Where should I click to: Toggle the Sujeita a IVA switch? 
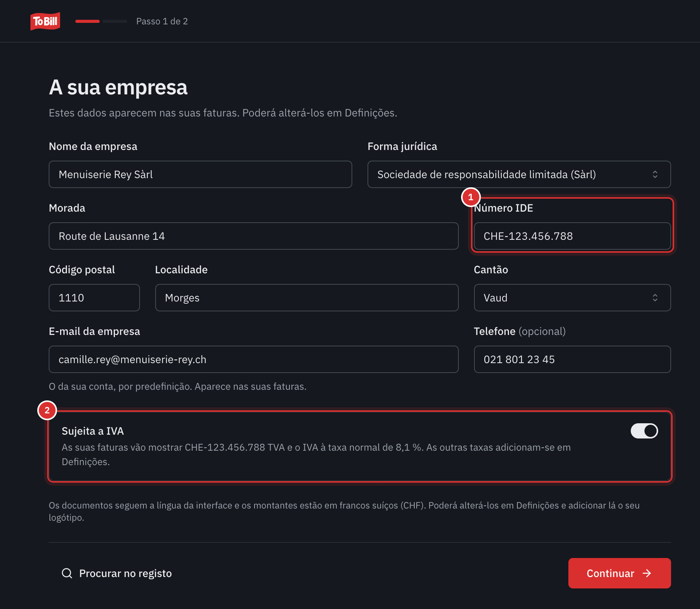pyautogui.click(x=644, y=431)
